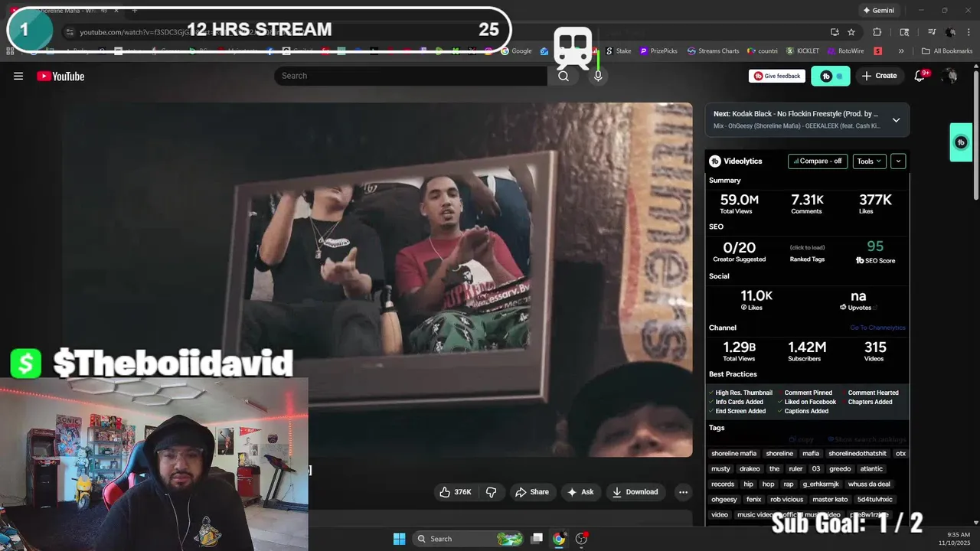Open the All Bookmarks folder
Viewport: 980px width, 551px height.
click(x=947, y=51)
